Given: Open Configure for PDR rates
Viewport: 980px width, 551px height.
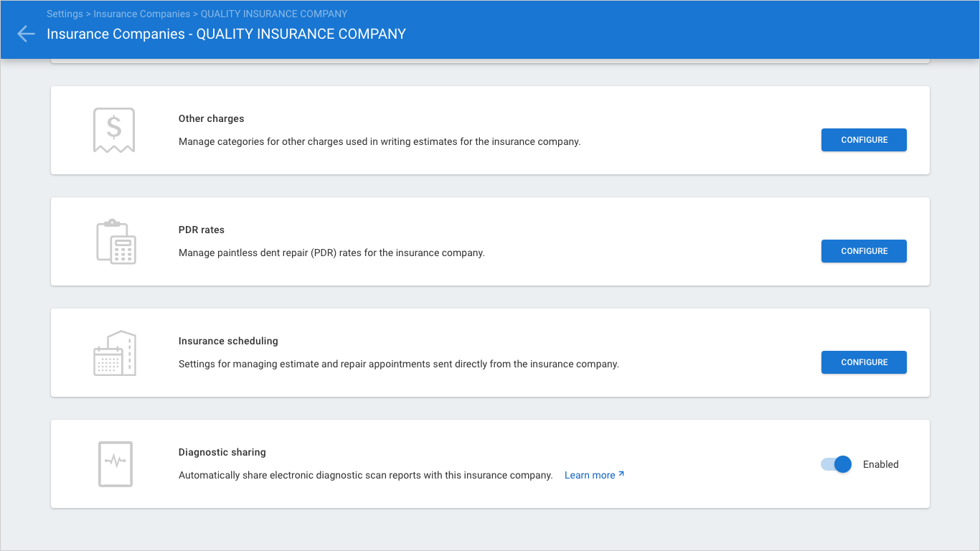Looking at the screenshot, I should [864, 250].
